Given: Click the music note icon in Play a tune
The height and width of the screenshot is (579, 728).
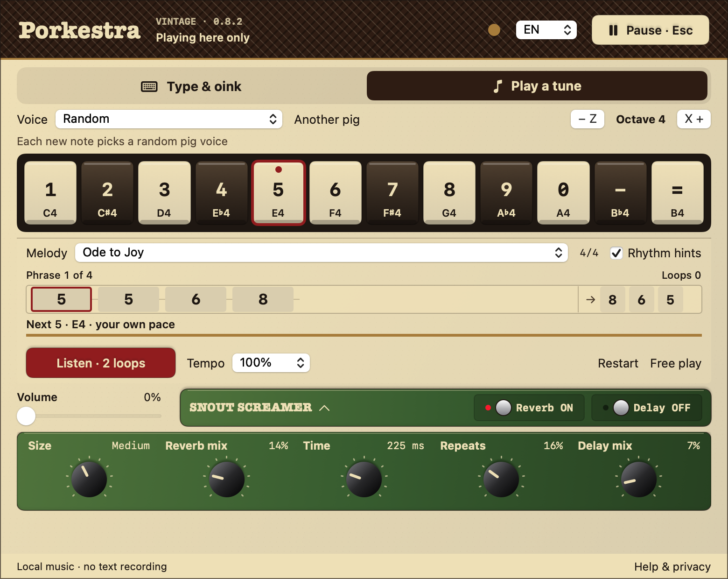Looking at the screenshot, I should coord(498,86).
